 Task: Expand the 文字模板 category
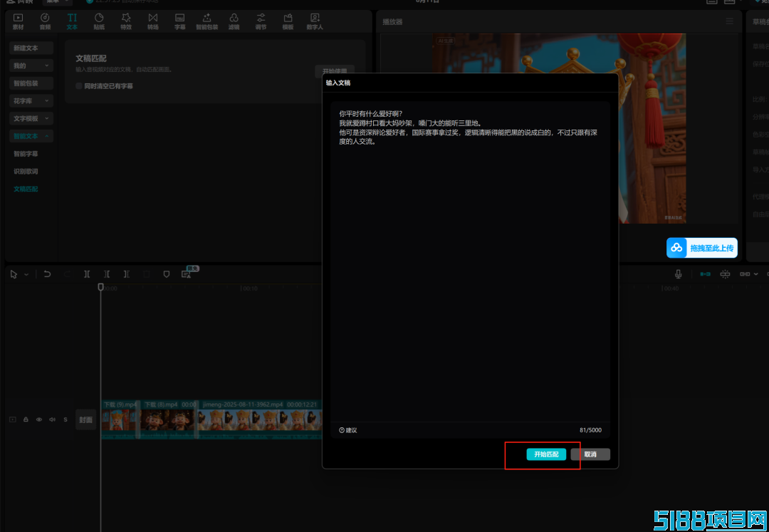pyautogui.click(x=31, y=119)
